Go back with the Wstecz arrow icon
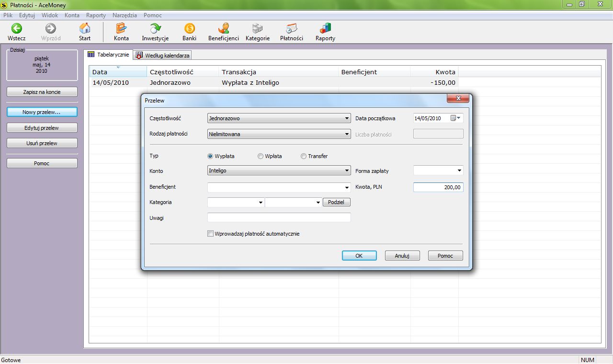Image resolution: width=613 pixels, height=364 pixels. pyautogui.click(x=17, y=28)
